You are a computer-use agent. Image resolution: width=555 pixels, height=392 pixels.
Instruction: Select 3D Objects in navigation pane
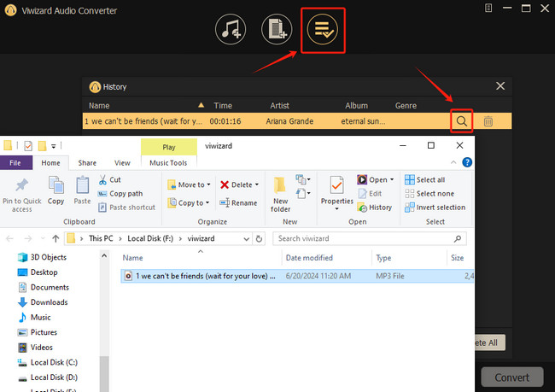(43, 257)
